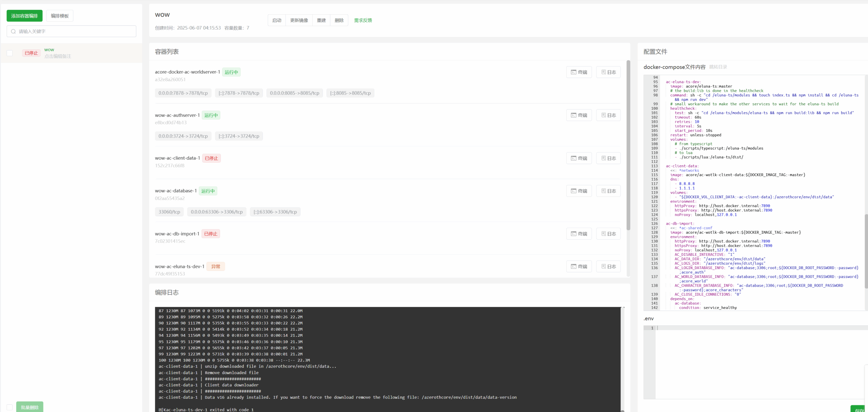Click container name acore-docker-ac-worldserver-1
868x412 pixels.
[x=187, y=72]
